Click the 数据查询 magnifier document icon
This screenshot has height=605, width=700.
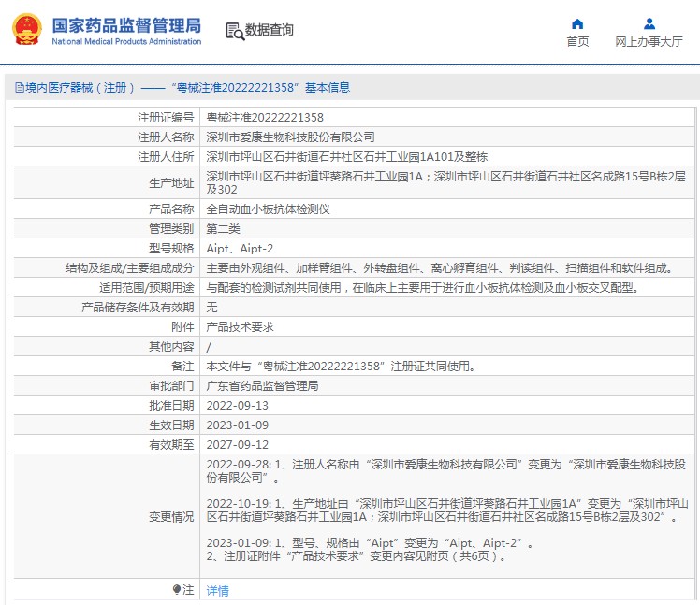click(x=235, y=31)
